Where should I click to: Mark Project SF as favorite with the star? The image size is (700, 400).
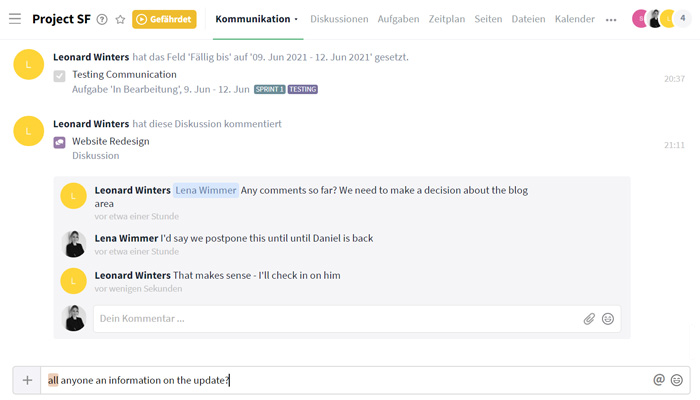point(120,19)
